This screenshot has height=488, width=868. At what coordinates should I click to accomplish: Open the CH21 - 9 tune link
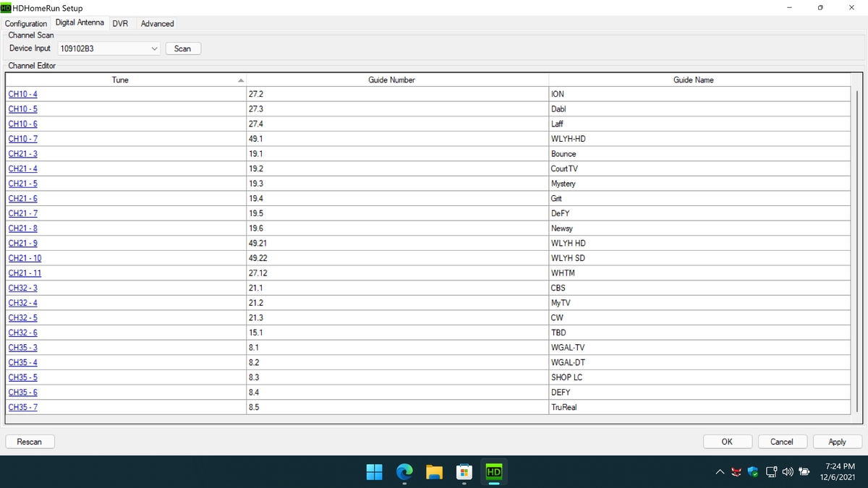22,243
